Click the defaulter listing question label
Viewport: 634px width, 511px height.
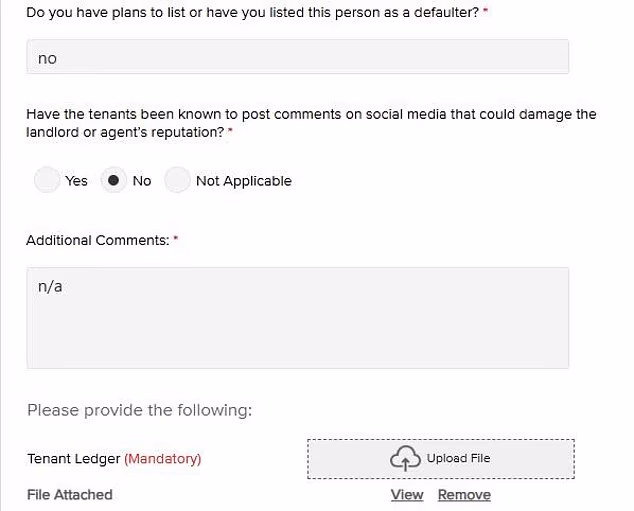252,14
